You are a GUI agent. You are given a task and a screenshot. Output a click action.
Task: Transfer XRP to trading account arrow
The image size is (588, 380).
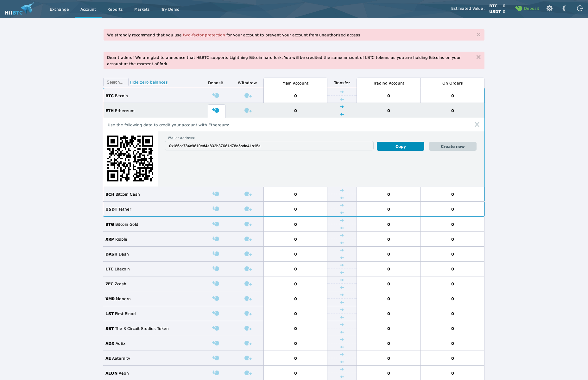342,235
